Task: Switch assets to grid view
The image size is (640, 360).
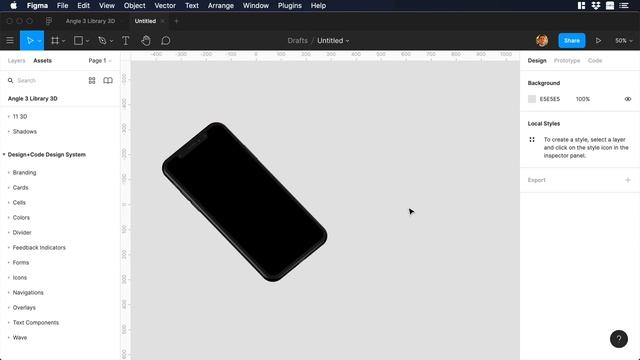Action: 92,80
